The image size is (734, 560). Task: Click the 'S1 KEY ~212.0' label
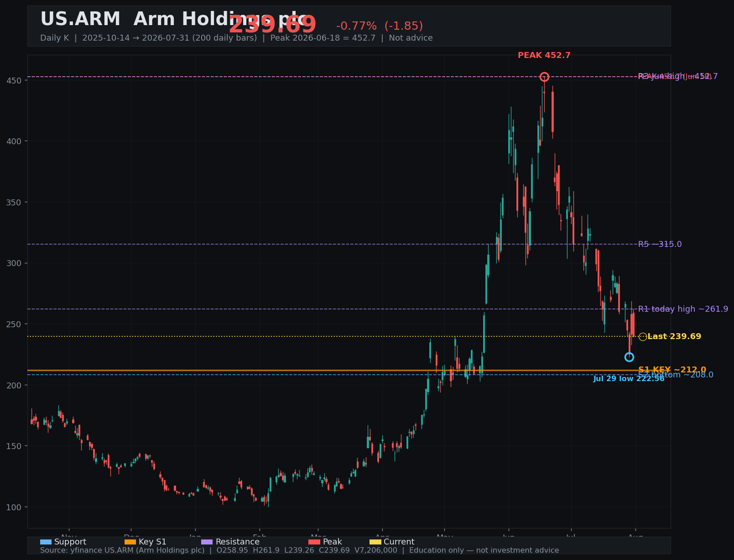click(x=672, y=370)
